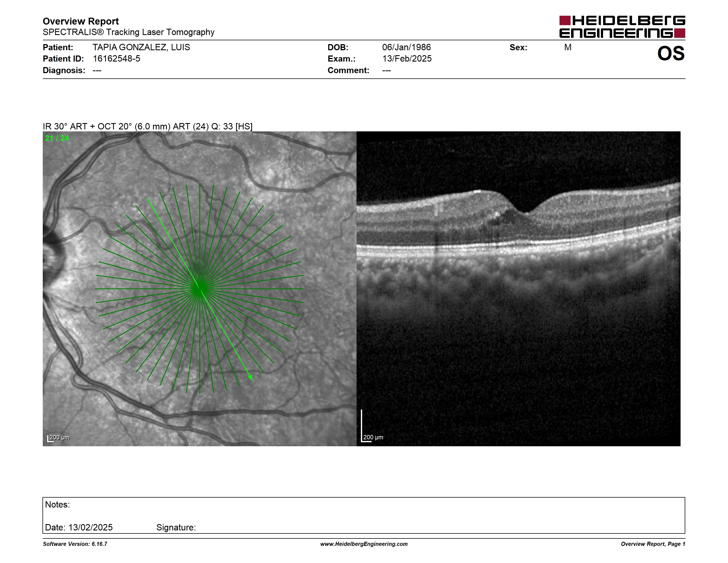This screenshot has height=563, width=728.
Task: Click the 200 µm scale bar on OCT scan
Action: 372,426
